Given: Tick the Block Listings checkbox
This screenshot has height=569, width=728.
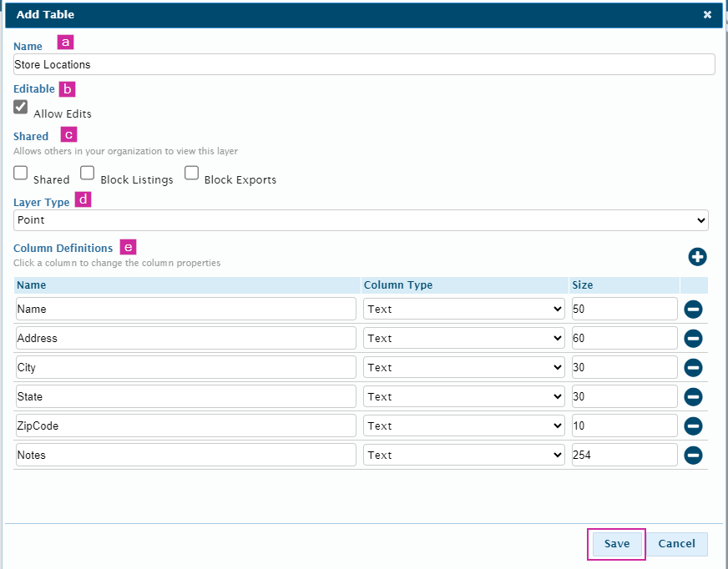Looking at the screenshot, I should click(x=88, y=173).
